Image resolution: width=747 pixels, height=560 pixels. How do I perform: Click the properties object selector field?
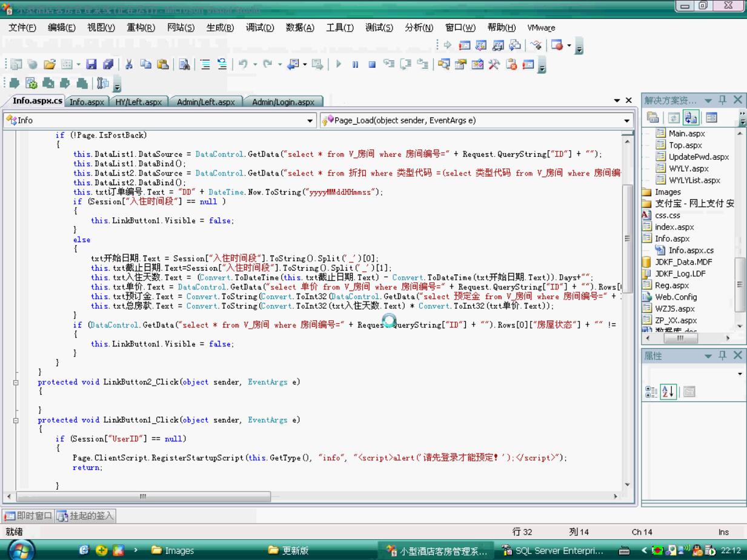(x=694, y=374)
